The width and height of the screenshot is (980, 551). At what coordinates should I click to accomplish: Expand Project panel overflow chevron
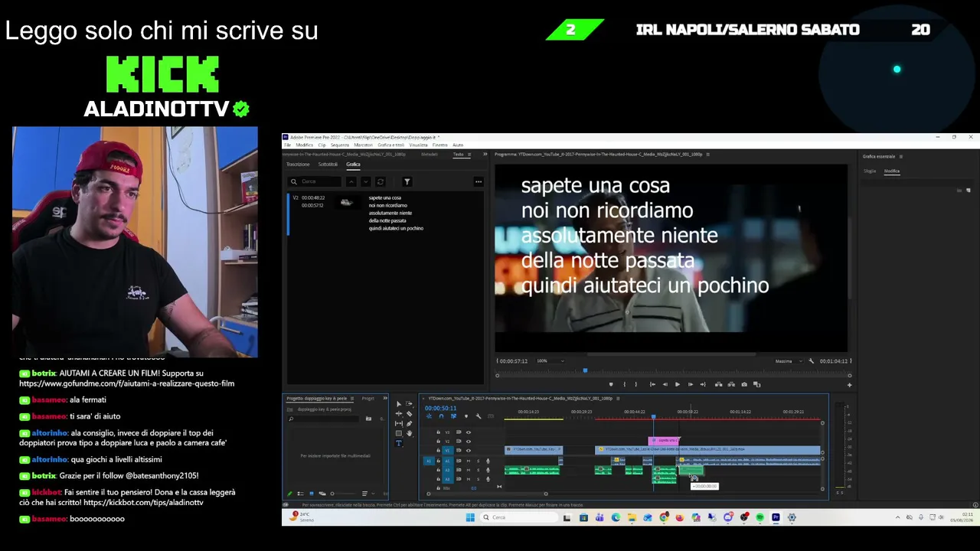pos(384,398)
